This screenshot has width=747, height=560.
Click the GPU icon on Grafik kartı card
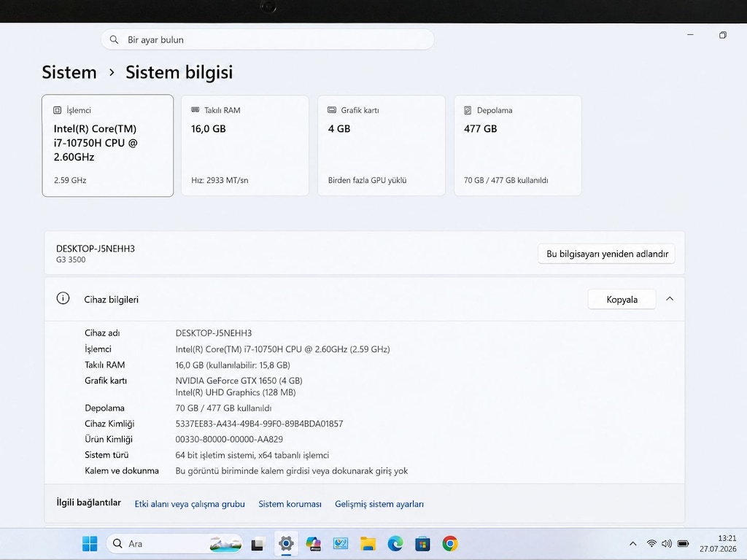[x=332, y=110]
